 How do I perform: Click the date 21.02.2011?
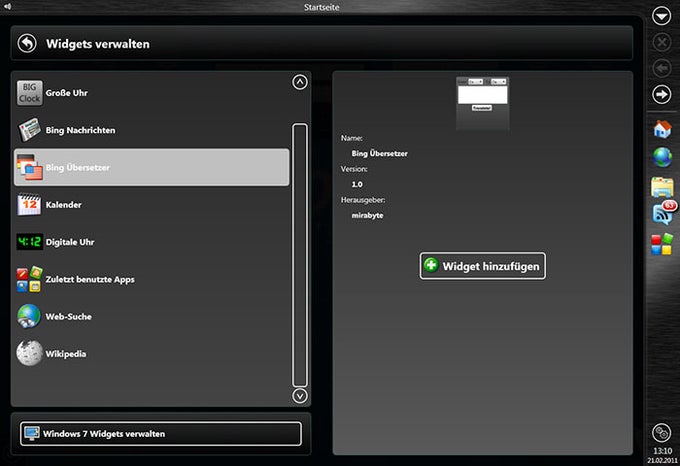pyautogui.click(x=662, y=460)
